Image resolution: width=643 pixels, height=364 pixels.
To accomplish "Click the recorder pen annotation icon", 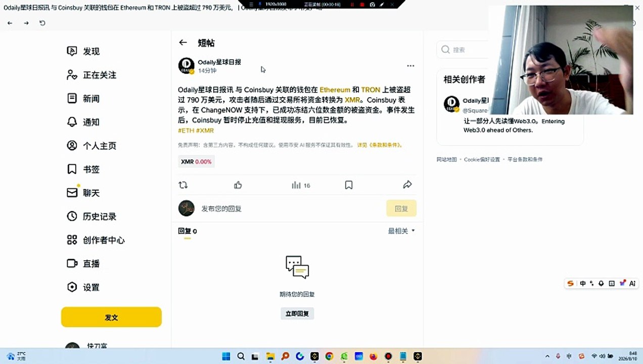I will tap(382, 4).
